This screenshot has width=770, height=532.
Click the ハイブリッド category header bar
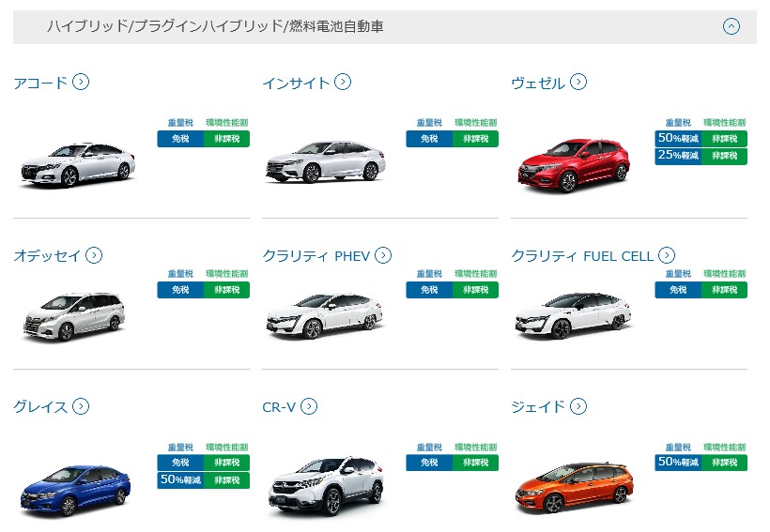(x=384, y=27)
